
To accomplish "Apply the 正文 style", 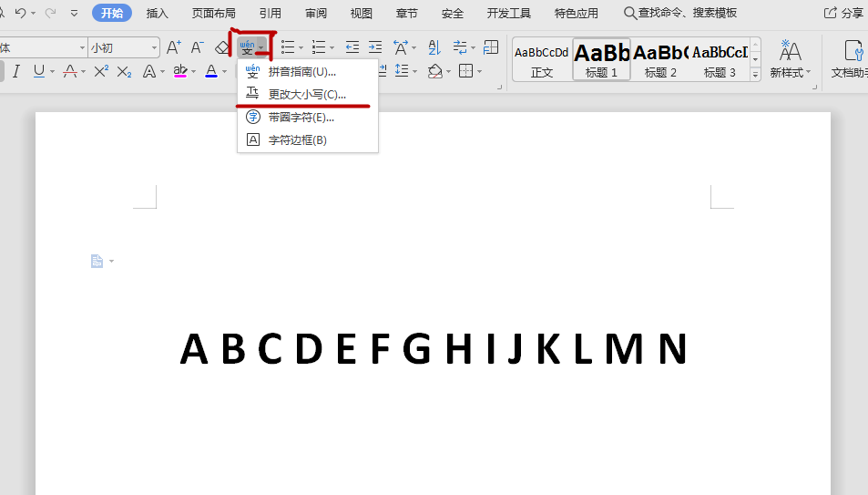I will coord(542,60).
